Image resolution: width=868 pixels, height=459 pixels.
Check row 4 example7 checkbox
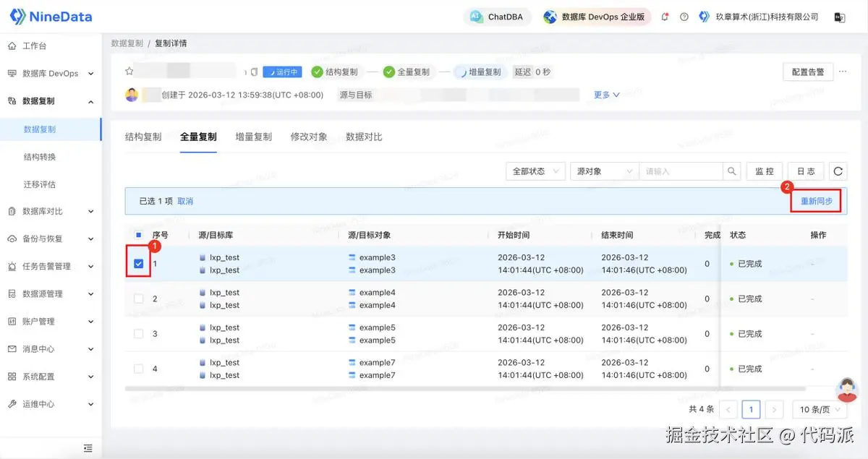[x=139, y=369]
